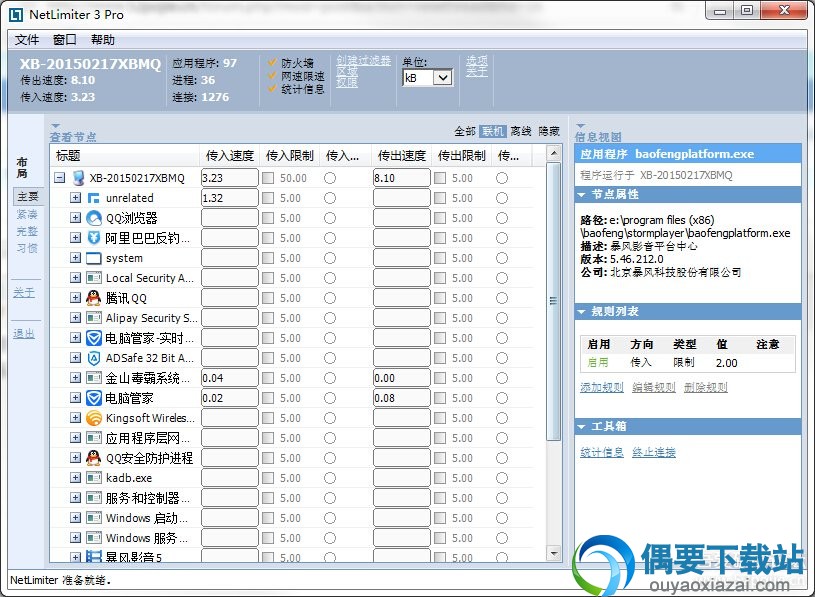
Task: Switch to the 离线 filter tab
Action: (521, 131)
